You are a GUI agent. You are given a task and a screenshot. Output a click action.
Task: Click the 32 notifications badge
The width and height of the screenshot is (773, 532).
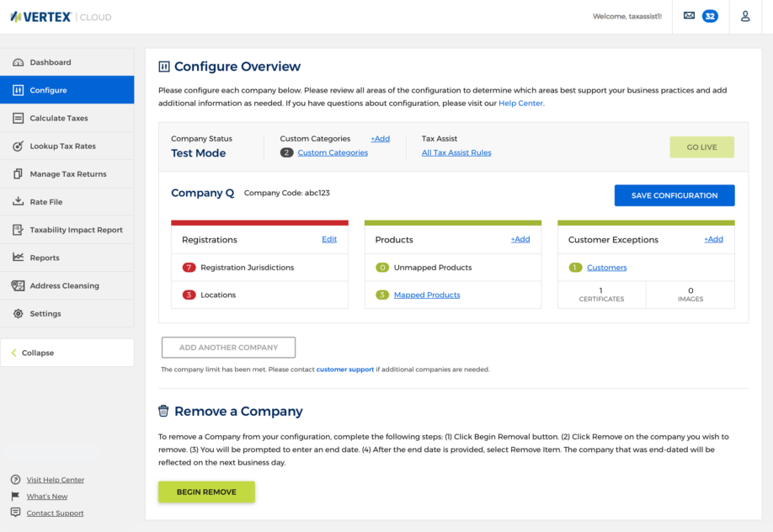pyautogui.click(x=710, y=16)
